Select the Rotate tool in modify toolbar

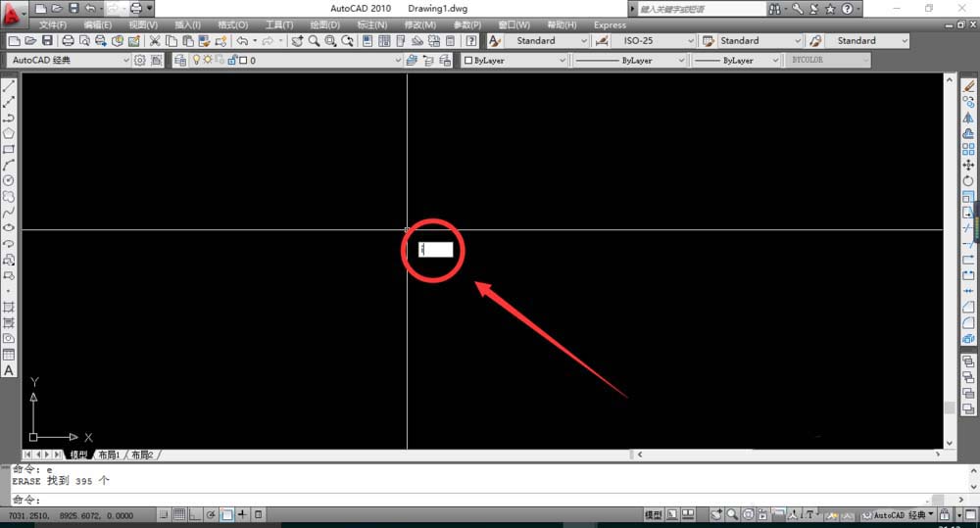(x=968, y=180)
